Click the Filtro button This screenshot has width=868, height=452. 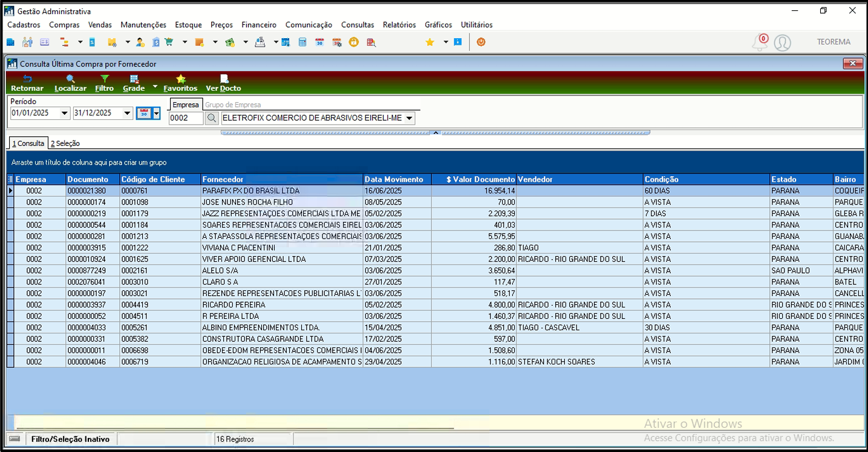(104, 83)
